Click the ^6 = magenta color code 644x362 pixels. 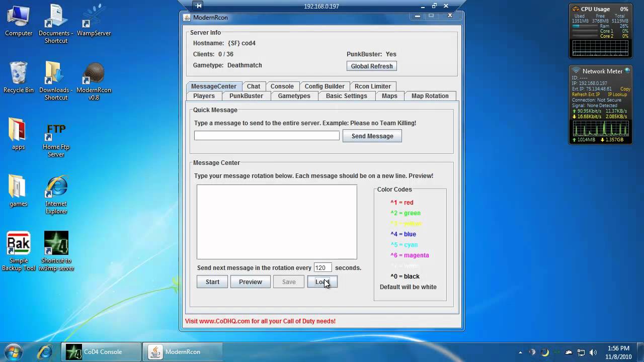410,255
